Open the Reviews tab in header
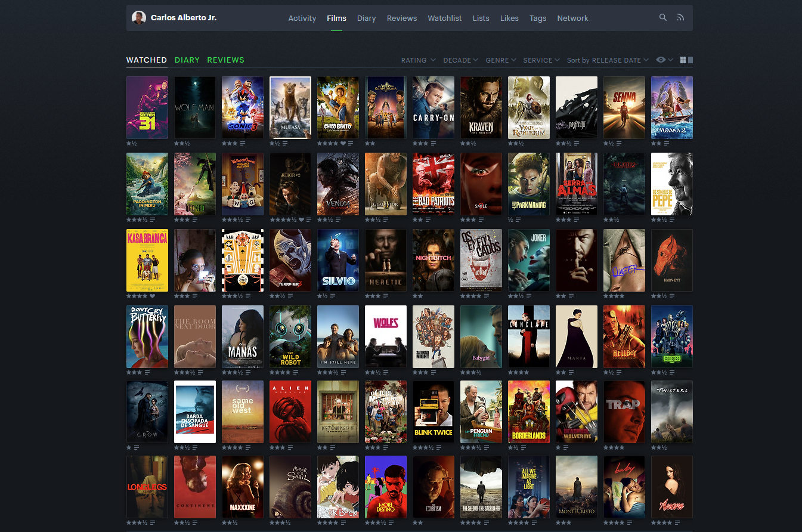Viewport: 802px width, 532px height. (x=402, y=18)
